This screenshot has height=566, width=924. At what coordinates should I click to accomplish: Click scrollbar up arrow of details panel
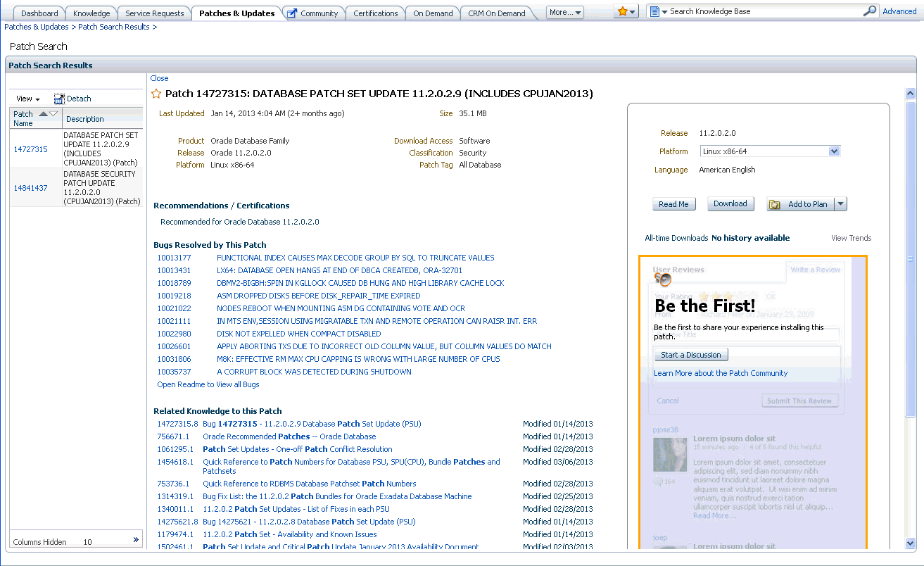pos(910,93)
